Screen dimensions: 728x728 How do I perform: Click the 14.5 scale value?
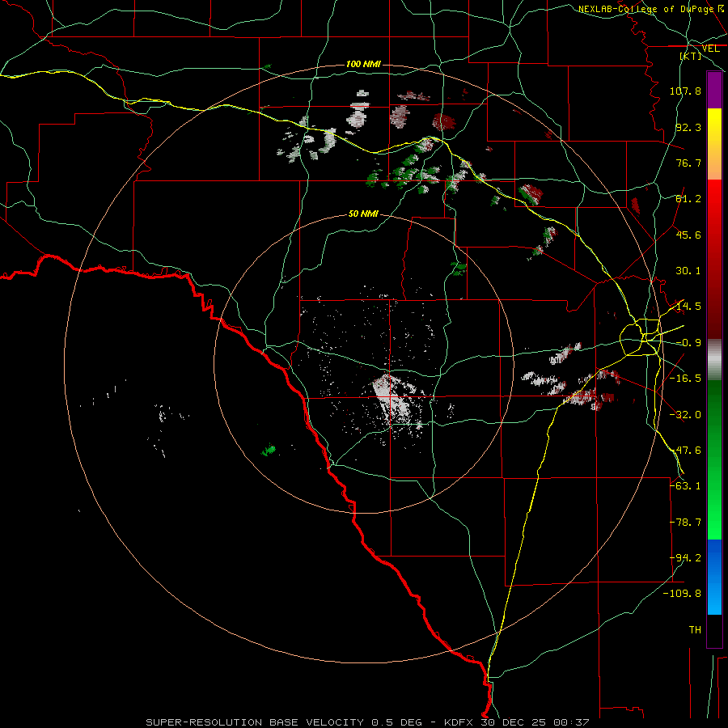coord(688,307)
